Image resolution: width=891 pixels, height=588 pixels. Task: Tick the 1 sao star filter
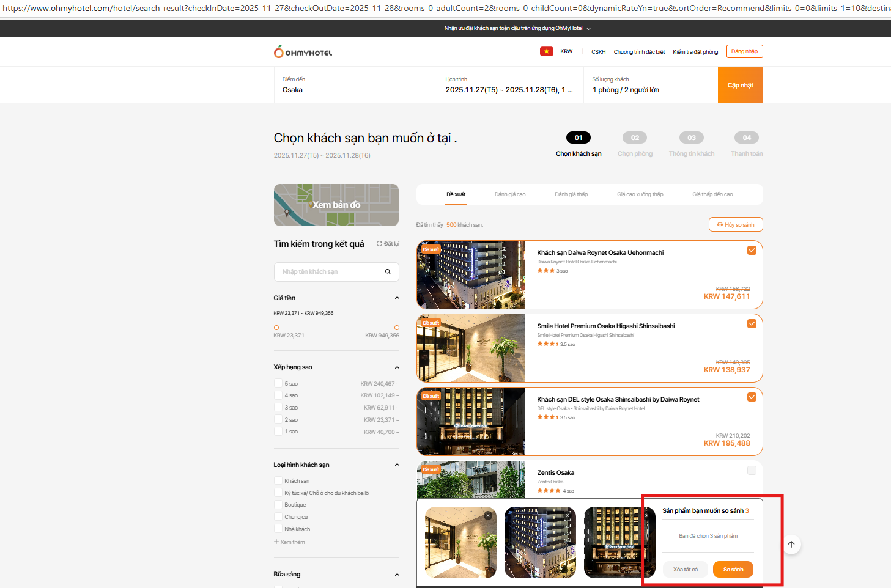pyautogui.click(x=278, y=432)
